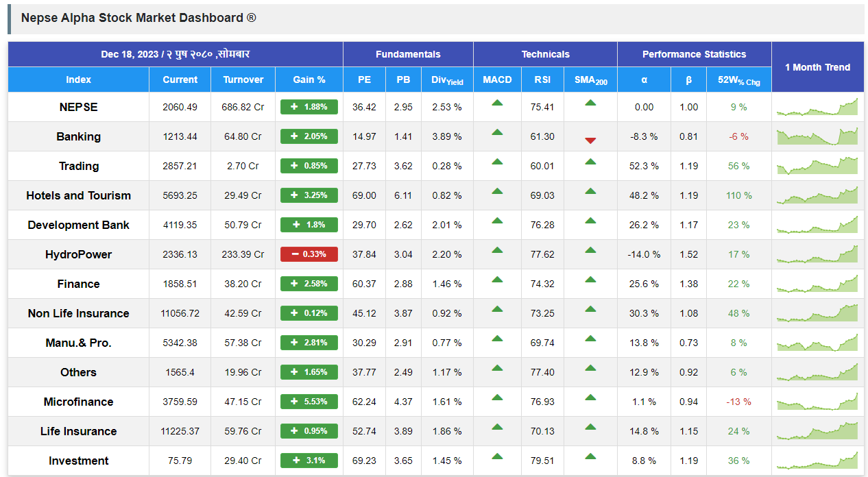Click the Investment +3.1% gain badge
This screenshot has height=477, width=868.
(x=309, y=461)
